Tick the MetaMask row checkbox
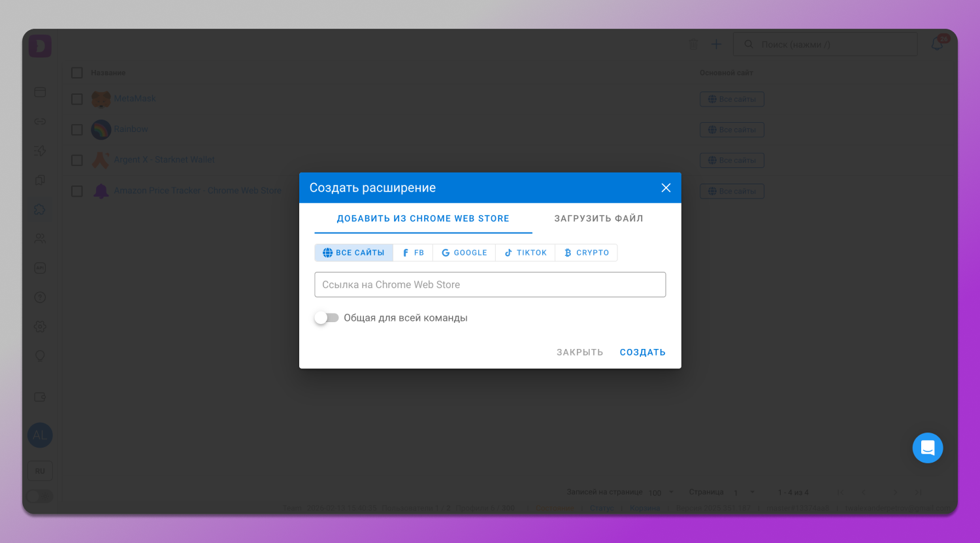Image resolution: width=980 pixels, height=543 pixels. point(77,99)
